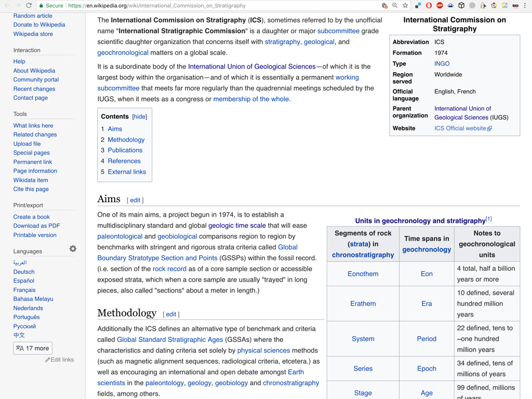Open the Eonothem table link
This screenshot has height=399, width=532.
pyautogui.click(x=363, y=274)
